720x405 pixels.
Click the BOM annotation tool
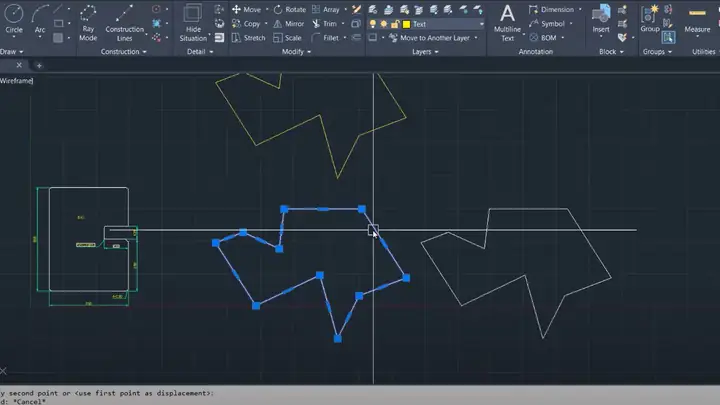pyautogui.click(x=543, y=38)
